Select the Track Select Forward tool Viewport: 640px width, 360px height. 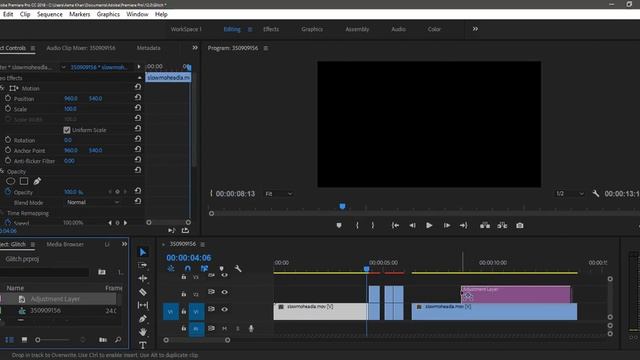(142, 265)
